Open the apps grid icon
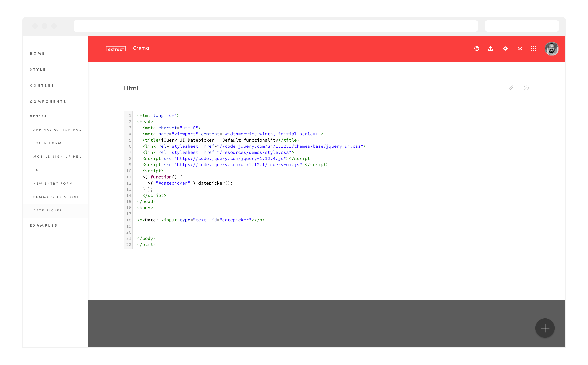Viewport: 588px width, 365px height. pos(533,48)
